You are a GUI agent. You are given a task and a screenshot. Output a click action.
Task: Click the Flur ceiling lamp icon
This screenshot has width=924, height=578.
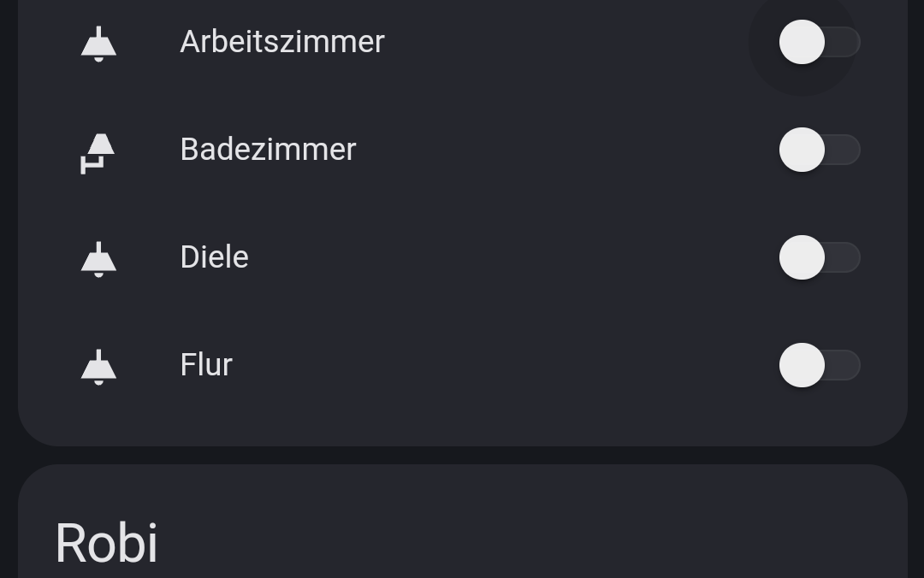point(98,366)
